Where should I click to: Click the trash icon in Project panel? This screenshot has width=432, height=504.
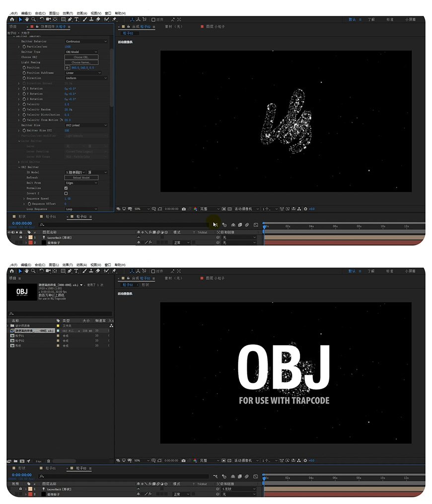(48, 461)
